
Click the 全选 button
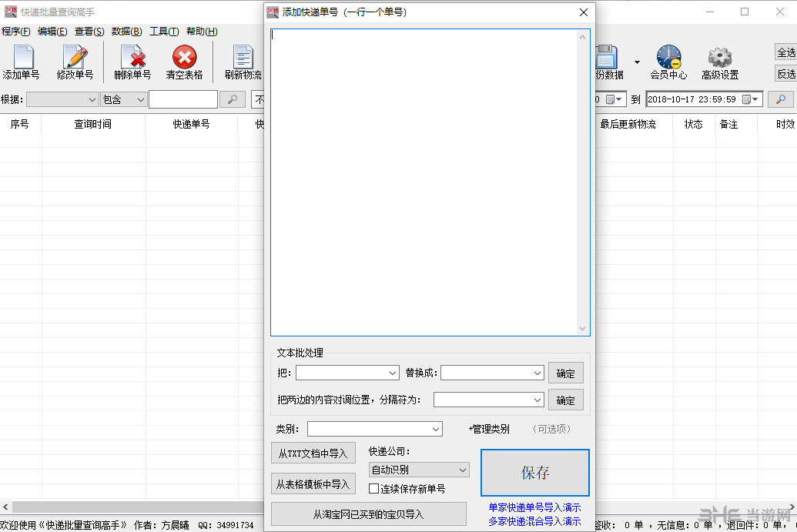(x=785, y=52)
